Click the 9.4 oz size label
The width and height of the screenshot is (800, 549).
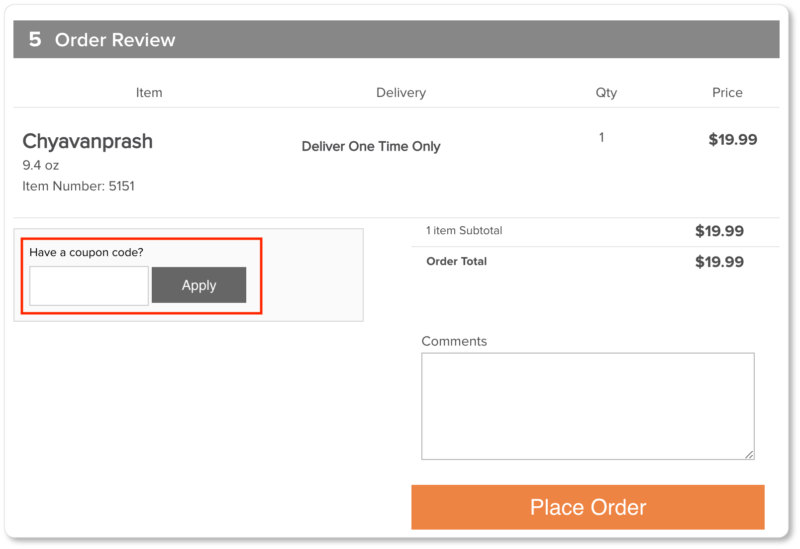(41, 165)
